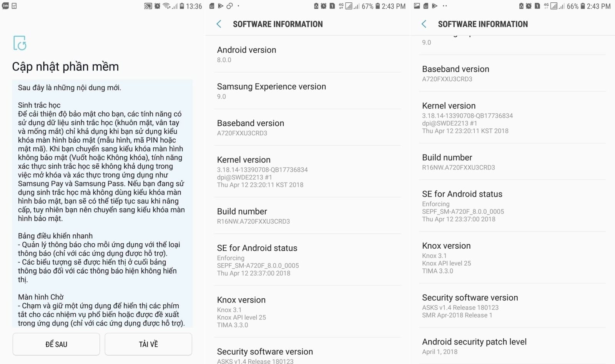
Task: Tap the blue update notes text panel
Action: [102, 203]
